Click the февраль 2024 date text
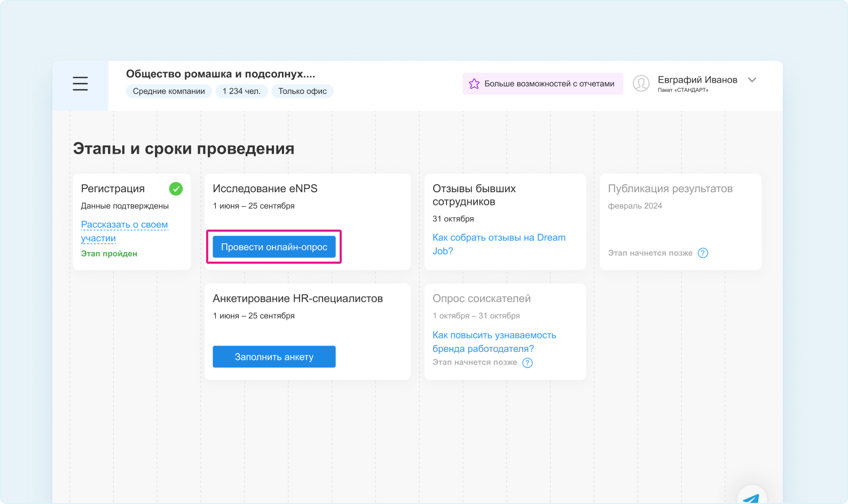Image resolution: width=848 pixels, height=504 pixels. [x=635, y=206]
